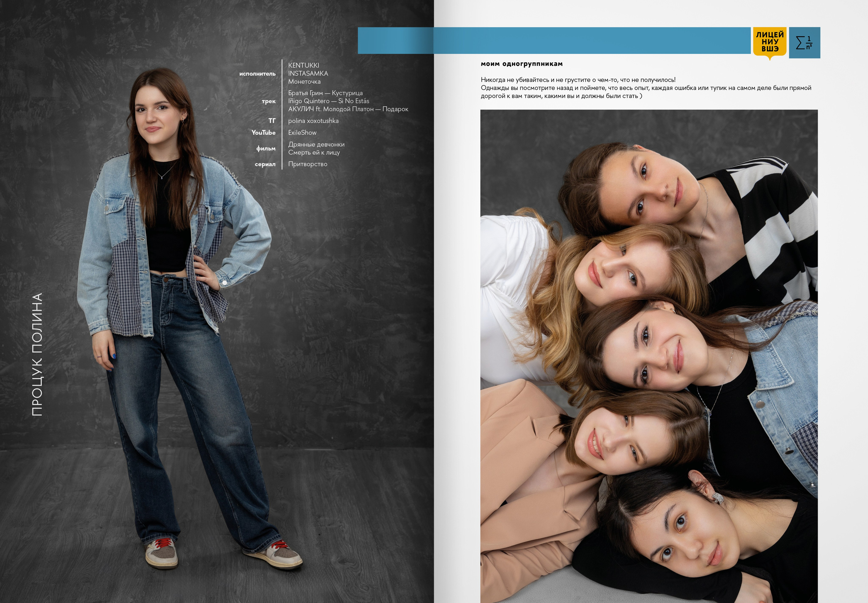Open the ExileShow channel entry

click(x=302, y=133)
